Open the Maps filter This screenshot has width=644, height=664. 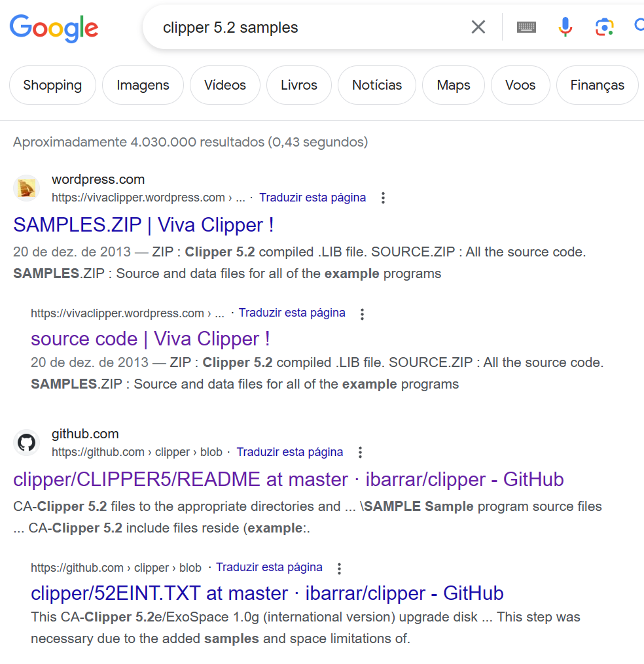(454, 85)
